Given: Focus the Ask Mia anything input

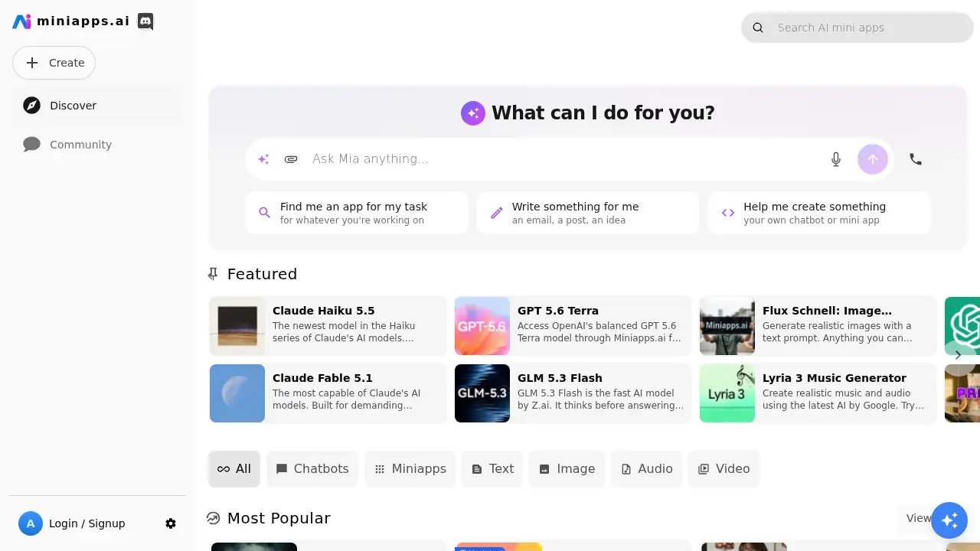Looking at the screenshot, I should click(565, 159).
